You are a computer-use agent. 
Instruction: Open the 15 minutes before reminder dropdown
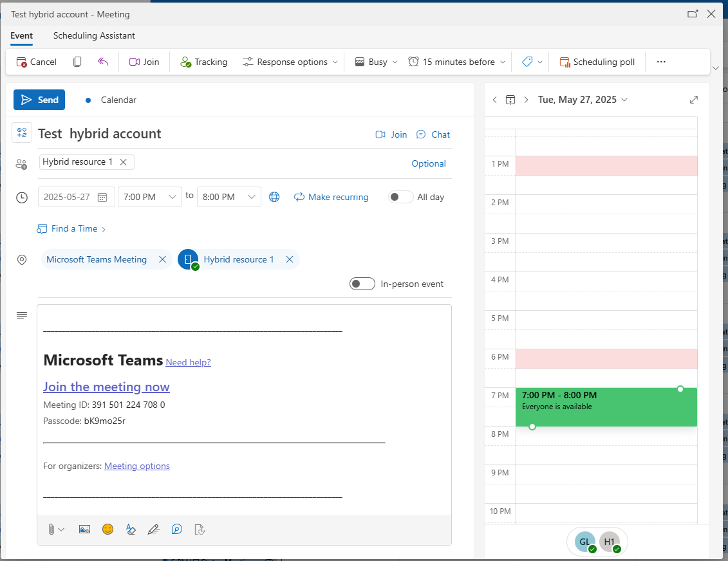coord(457,62)
